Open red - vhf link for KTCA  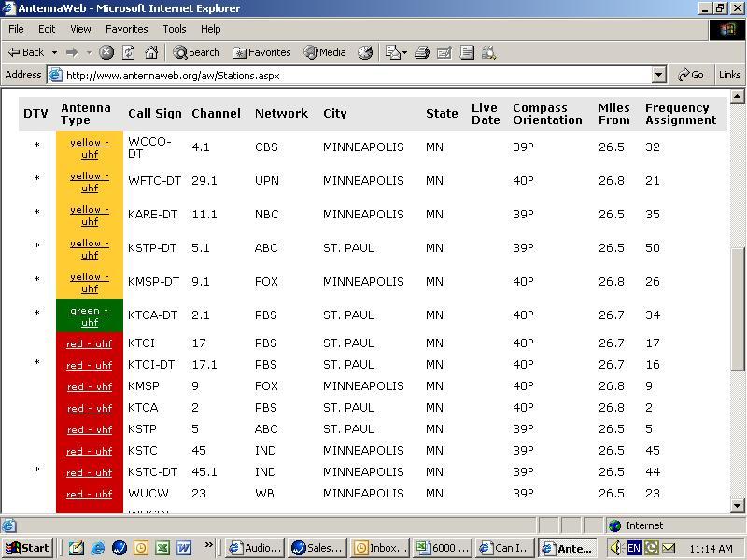click(90, 408)
